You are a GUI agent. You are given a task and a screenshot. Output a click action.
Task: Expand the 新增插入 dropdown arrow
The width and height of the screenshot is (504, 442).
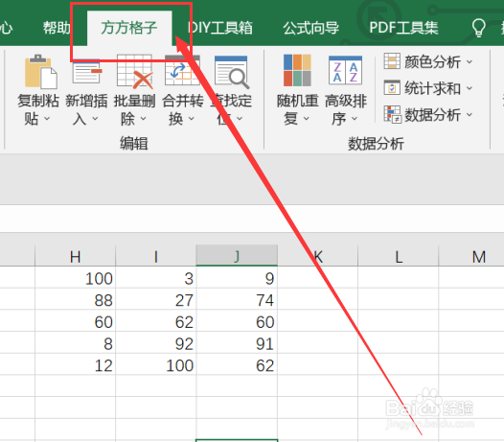click(x=95, y=119)
